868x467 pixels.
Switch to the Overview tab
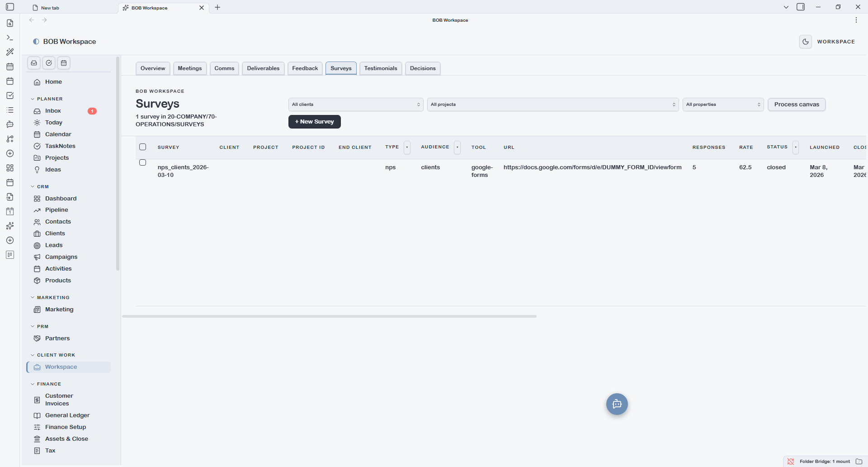pyautogui.click(x=153, y=68)
